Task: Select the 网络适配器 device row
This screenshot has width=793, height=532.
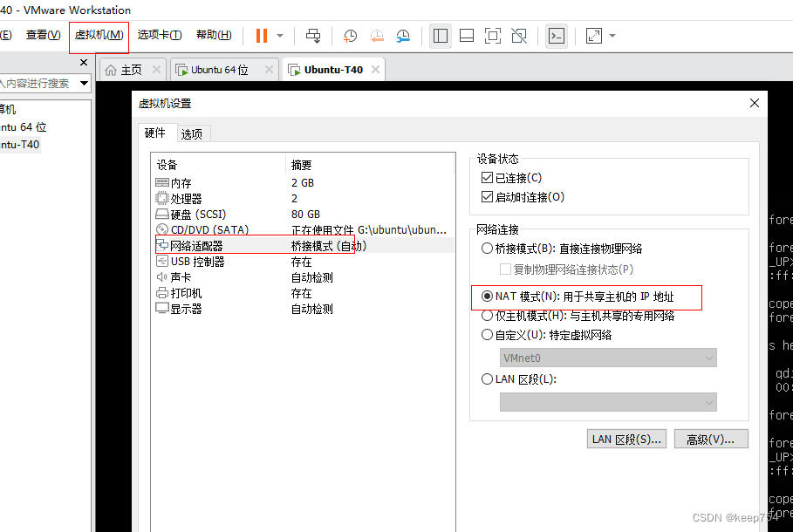Action: (x=304, y=246)
